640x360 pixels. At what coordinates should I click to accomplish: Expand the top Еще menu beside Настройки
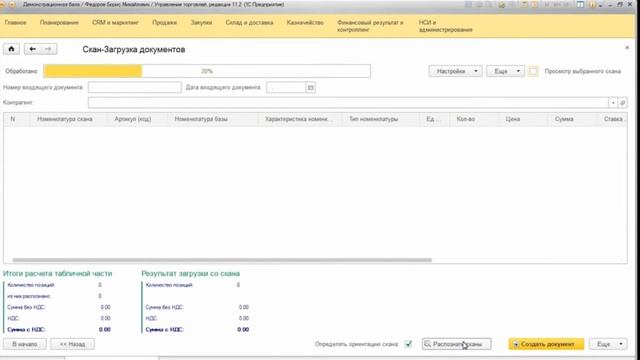pyautogui.click(x=505, y=71)
